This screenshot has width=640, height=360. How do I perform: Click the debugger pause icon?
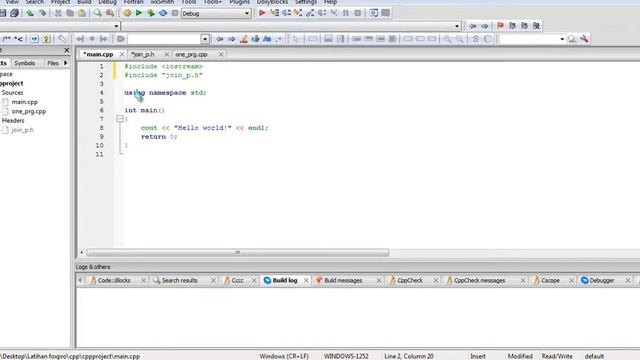(x=346, y=13)
